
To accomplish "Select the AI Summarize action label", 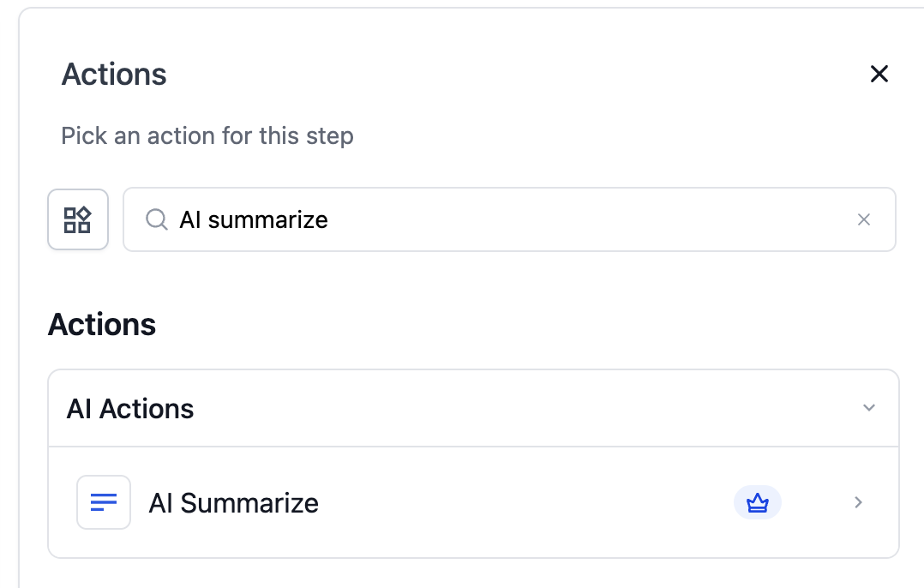I will click(233, 502).
